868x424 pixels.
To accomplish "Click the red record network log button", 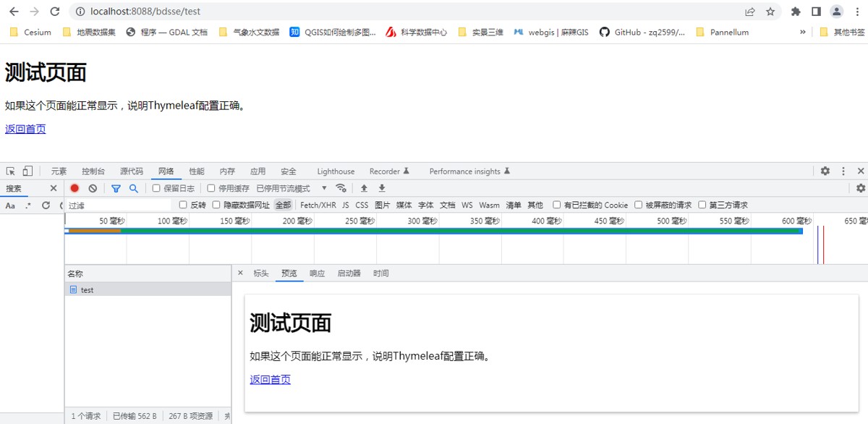I will tap(75, 188).
